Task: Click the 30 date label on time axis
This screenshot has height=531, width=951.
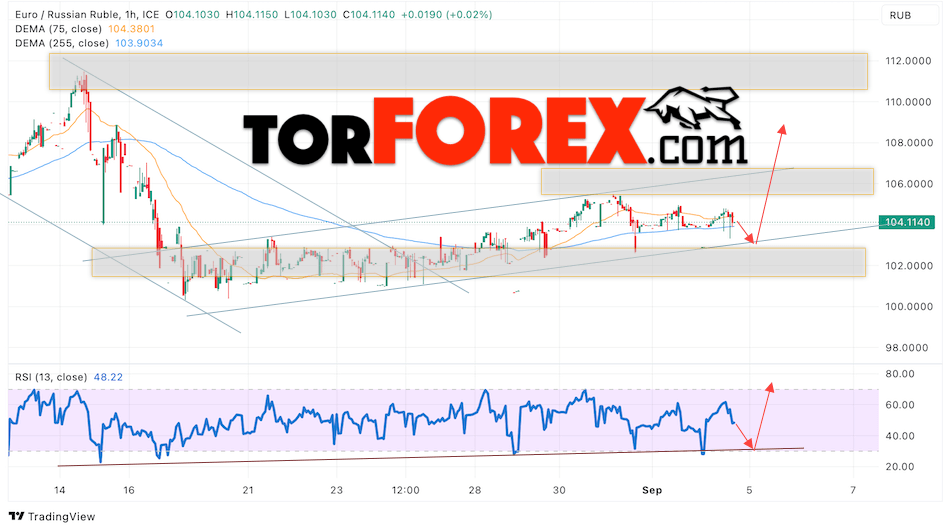Action: coord(559,490)
